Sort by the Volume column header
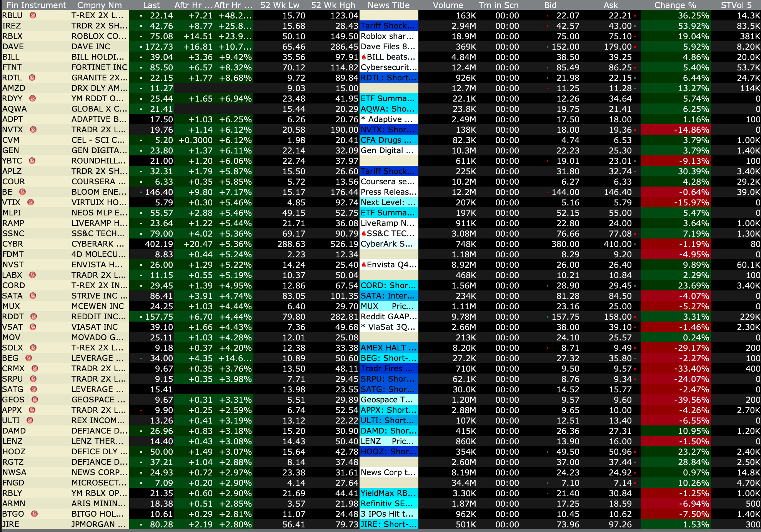Screen dimensions: 761x532 click(x=448, y=5)
